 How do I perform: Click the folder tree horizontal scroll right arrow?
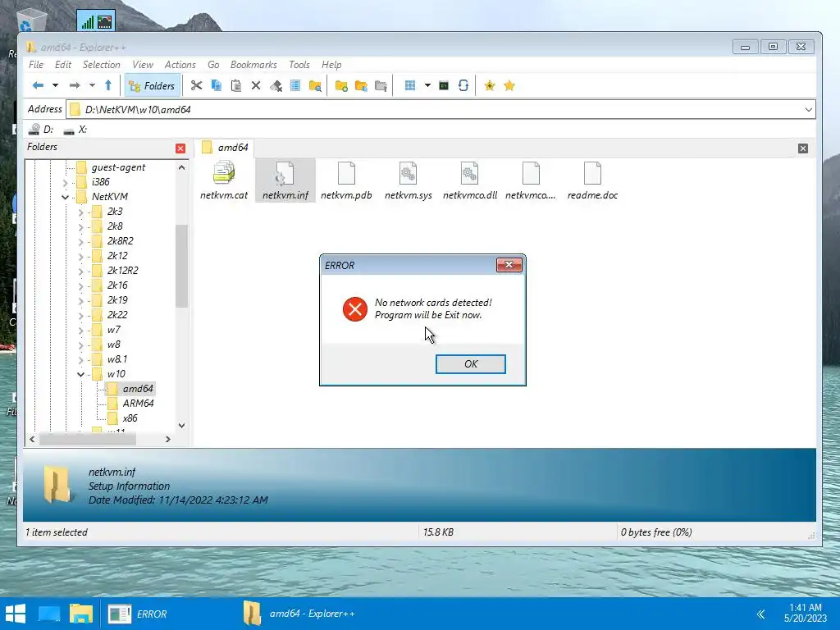[167, 440]
